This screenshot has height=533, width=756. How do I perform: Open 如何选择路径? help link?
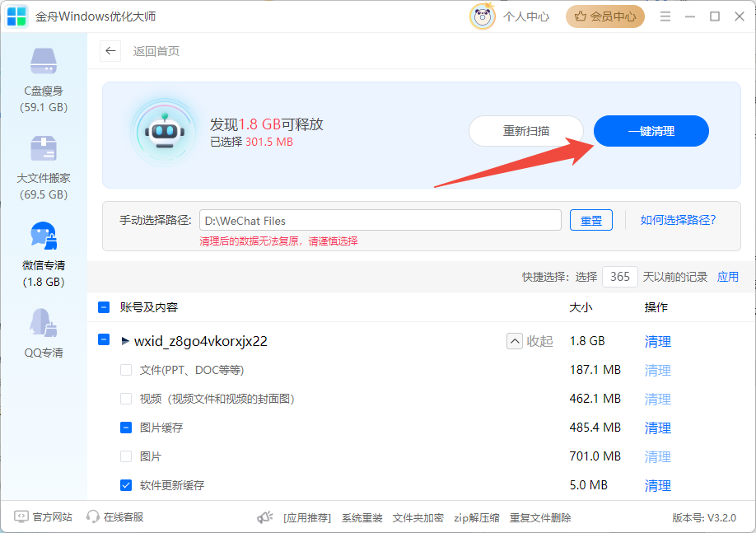(x=678, y=220)
